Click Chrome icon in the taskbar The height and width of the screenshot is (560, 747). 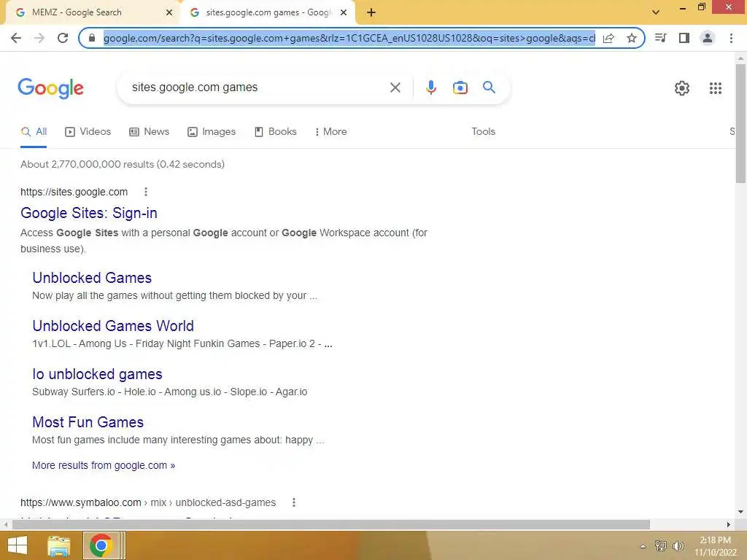101,545
